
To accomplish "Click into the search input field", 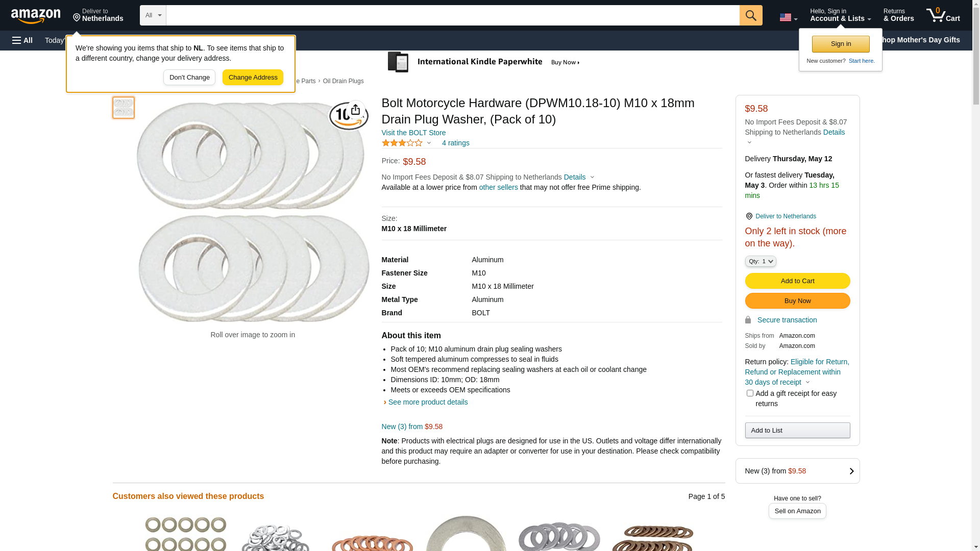I will pos(452,15).
